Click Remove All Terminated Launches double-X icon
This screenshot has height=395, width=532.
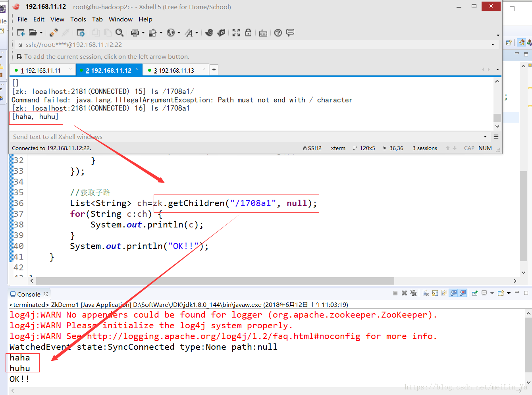point(414,293)
